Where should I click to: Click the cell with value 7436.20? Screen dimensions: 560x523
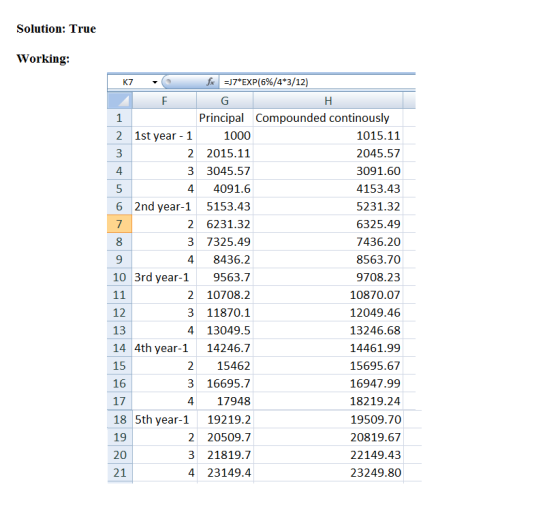(x=328, y=242)
